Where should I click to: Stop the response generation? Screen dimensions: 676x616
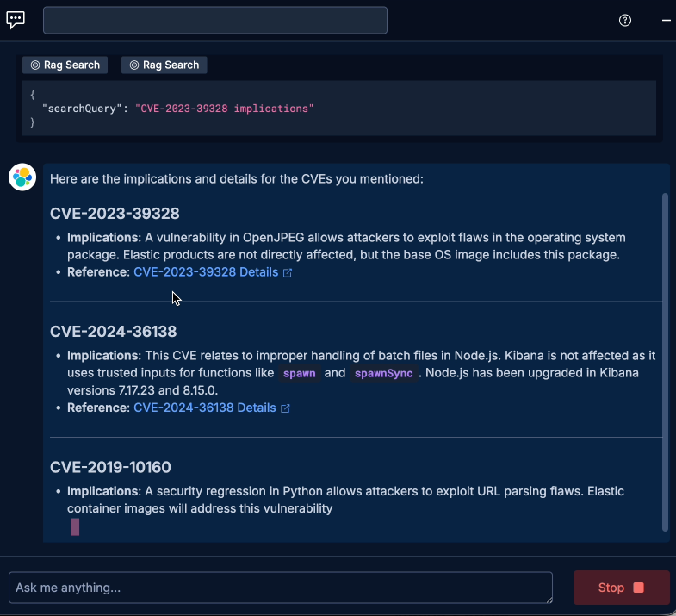621,588
